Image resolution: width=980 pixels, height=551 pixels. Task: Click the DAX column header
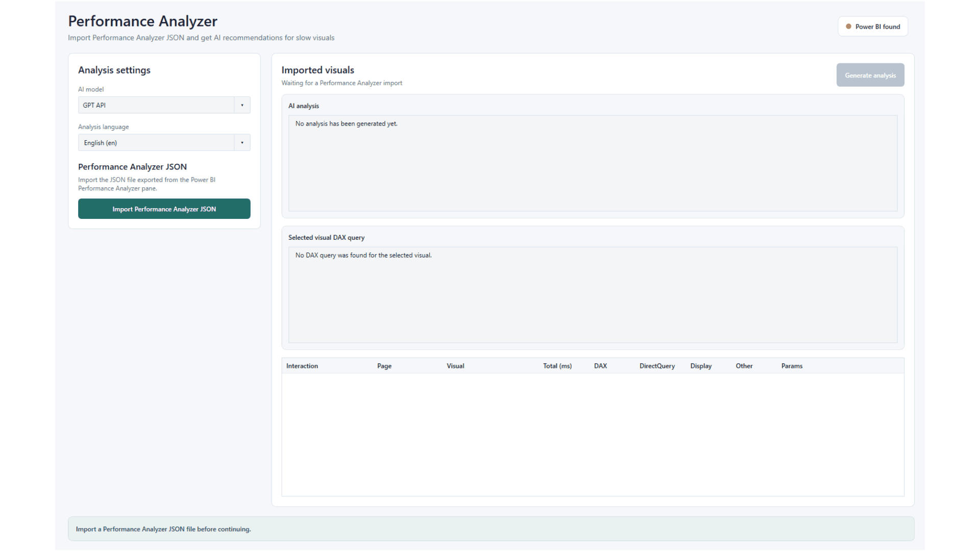click(600, 366)
